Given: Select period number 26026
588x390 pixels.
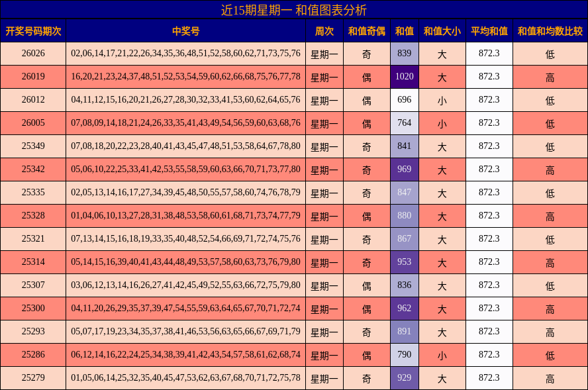Looking at the screenshot, I should point(34,52).
